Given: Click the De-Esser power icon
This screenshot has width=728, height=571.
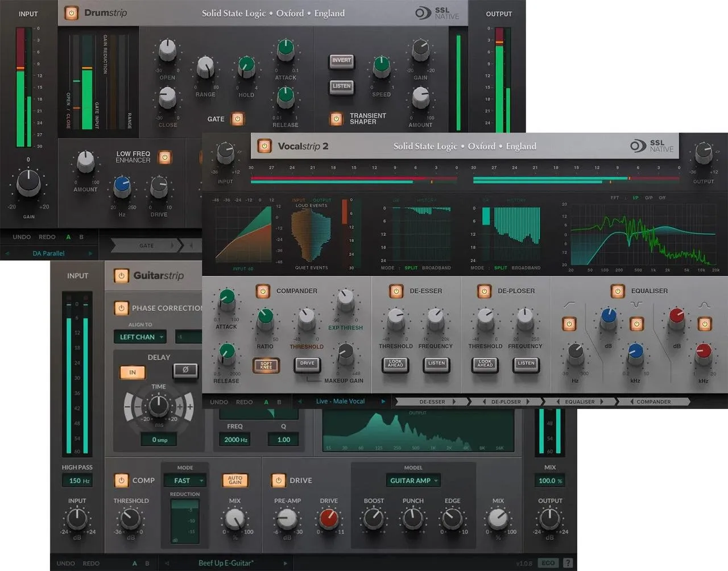Looking at the screenshot, I should point(396,291).
